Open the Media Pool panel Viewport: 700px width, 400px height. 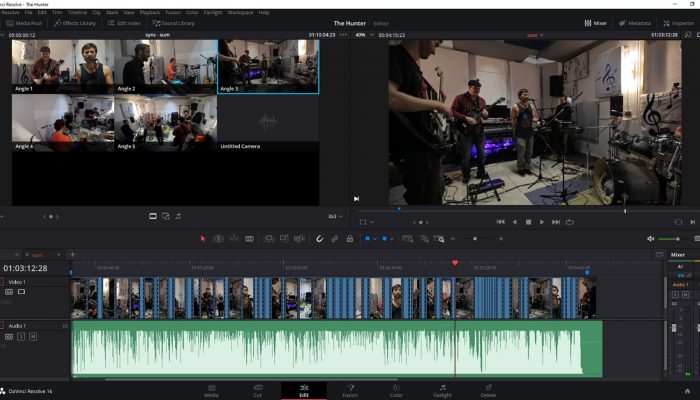24,23
